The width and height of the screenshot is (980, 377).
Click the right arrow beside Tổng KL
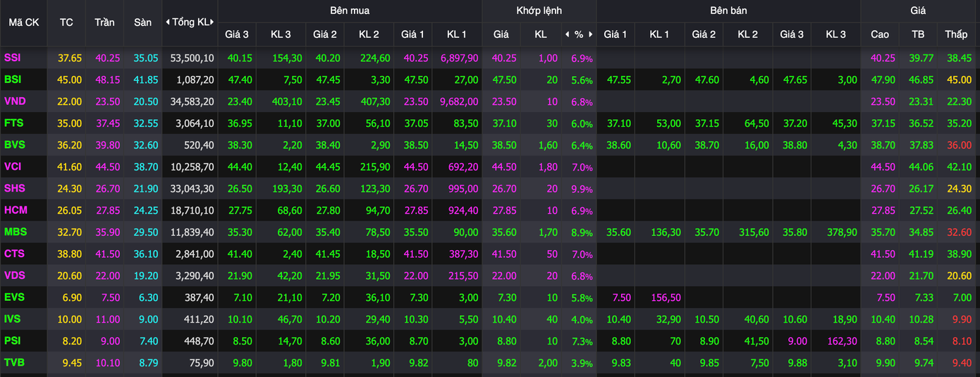(x=212, y=22)
